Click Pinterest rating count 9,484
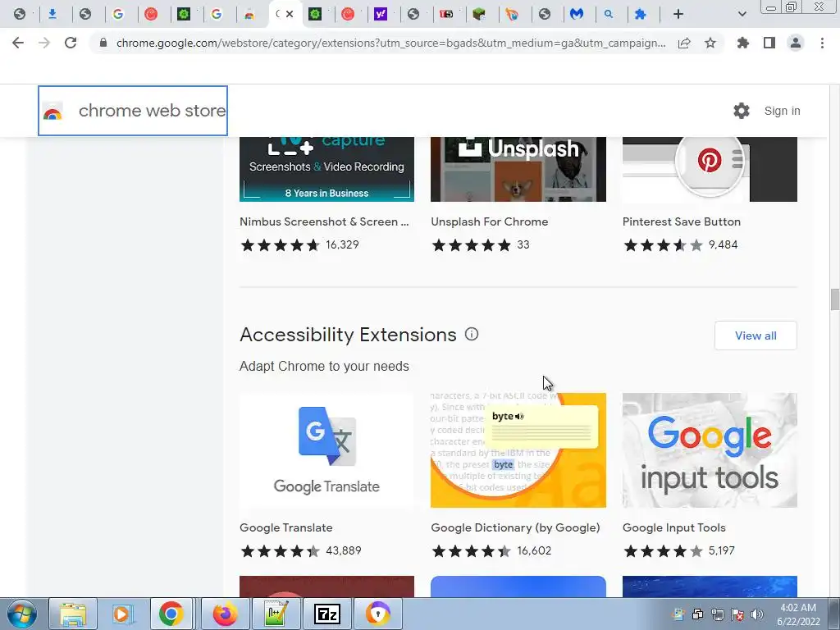840x630 pixels. point(724,244)
